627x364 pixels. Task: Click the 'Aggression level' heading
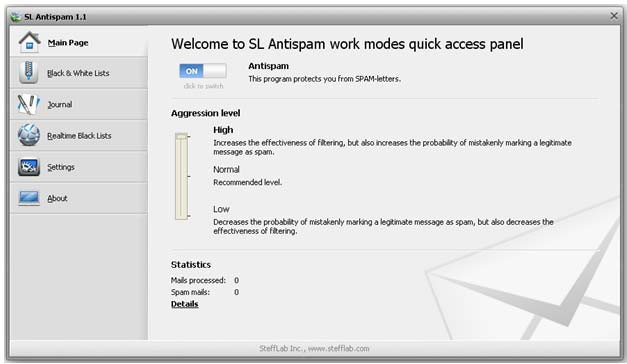pyautogui.click(x=206, y=113)
